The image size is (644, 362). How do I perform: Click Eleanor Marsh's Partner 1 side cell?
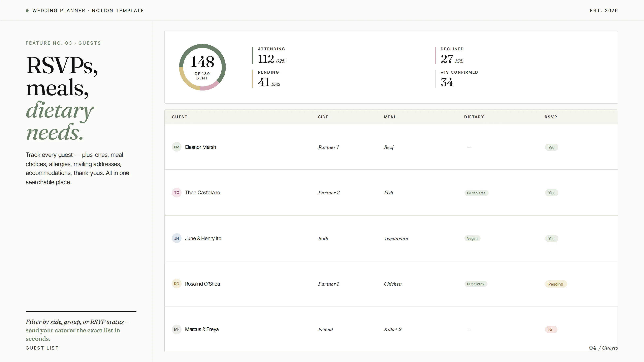(x=328, y=147)
